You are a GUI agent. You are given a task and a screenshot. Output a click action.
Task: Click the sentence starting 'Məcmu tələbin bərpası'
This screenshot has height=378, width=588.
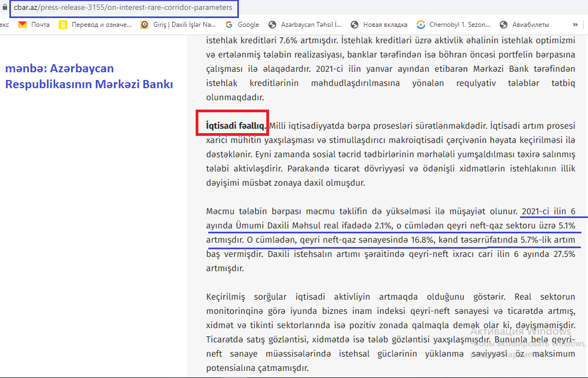click(x=362, y=211)
